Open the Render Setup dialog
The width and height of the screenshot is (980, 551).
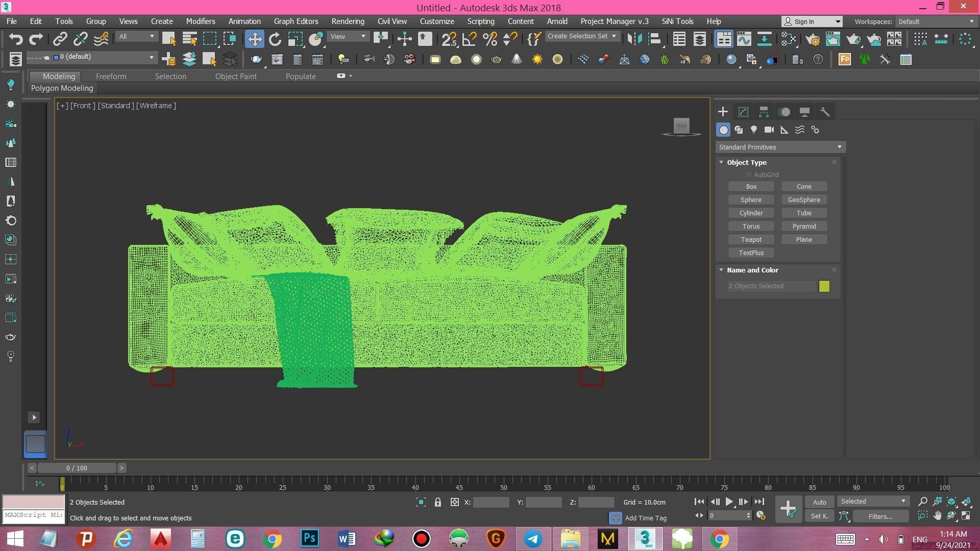pyautogui.click(x=814, y=39)
